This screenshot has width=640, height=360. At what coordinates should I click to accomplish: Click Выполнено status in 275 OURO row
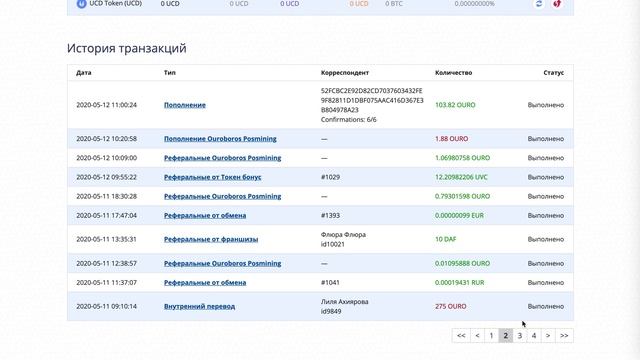pos(546,307)
